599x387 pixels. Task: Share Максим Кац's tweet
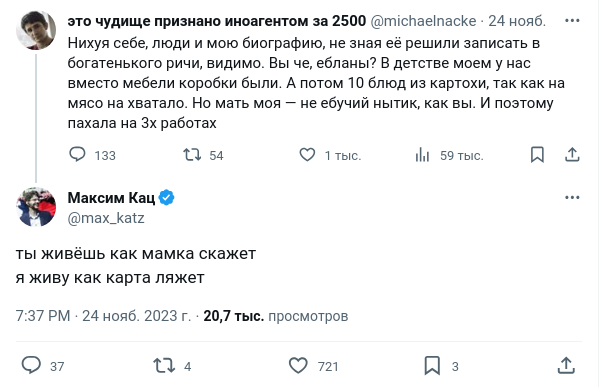click(x=566, y=366)
